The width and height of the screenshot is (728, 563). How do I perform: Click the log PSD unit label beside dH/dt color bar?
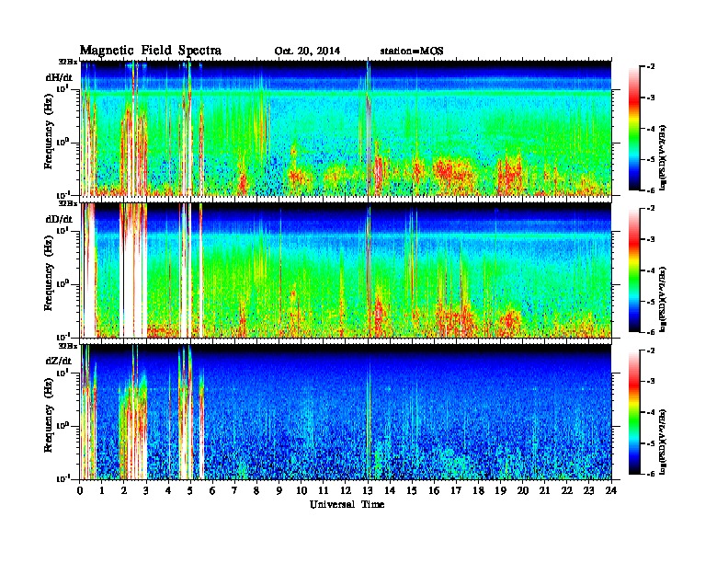pos(663,157)
